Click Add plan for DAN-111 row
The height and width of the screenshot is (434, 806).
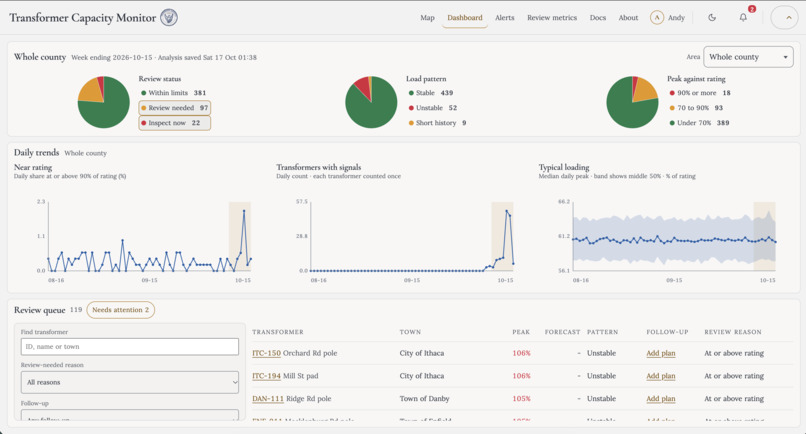pos(661,399)
